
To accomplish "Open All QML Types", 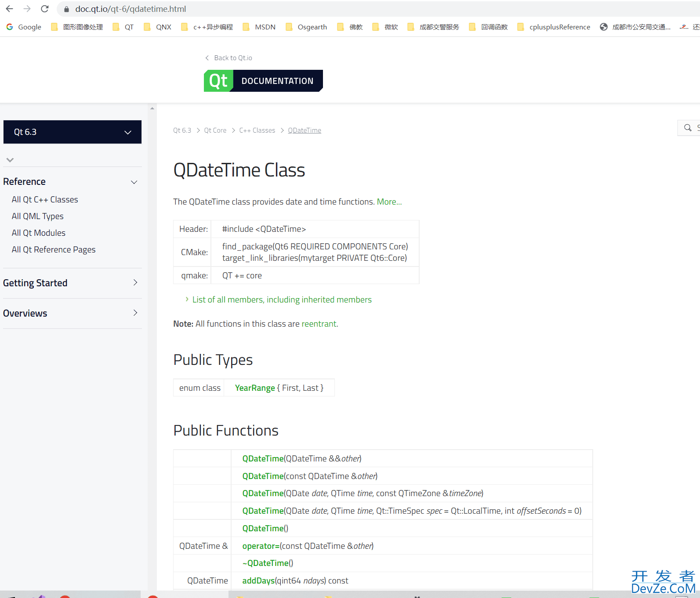I will point(38,216).
